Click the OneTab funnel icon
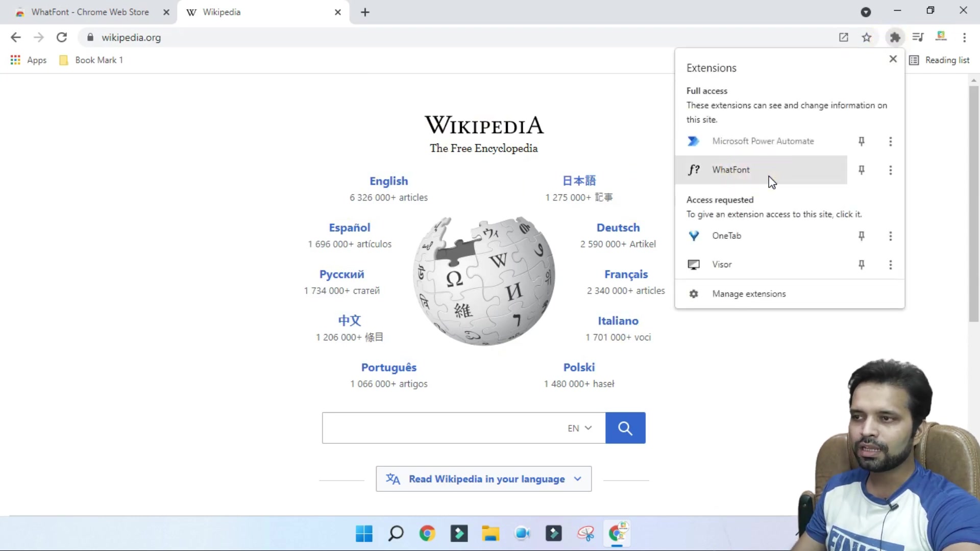Image resolution: width=980 pixels, height=551 pixels. coord(694,236)
